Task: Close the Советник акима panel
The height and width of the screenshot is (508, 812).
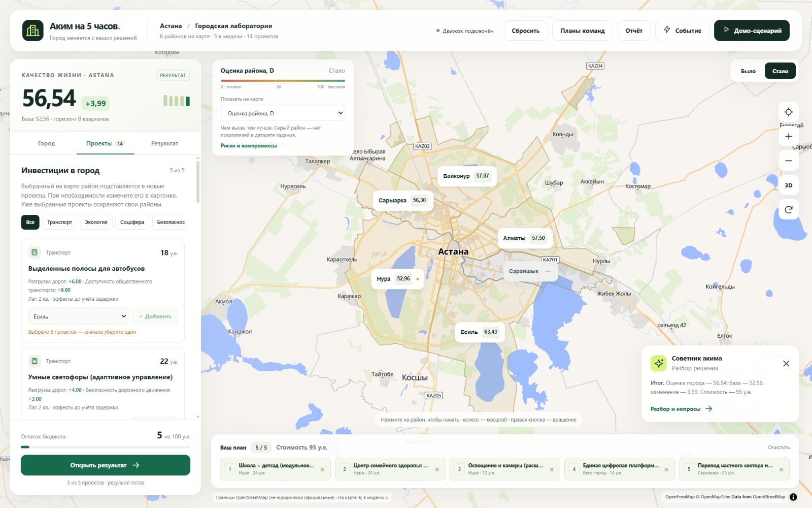Action: click(786, 363)
